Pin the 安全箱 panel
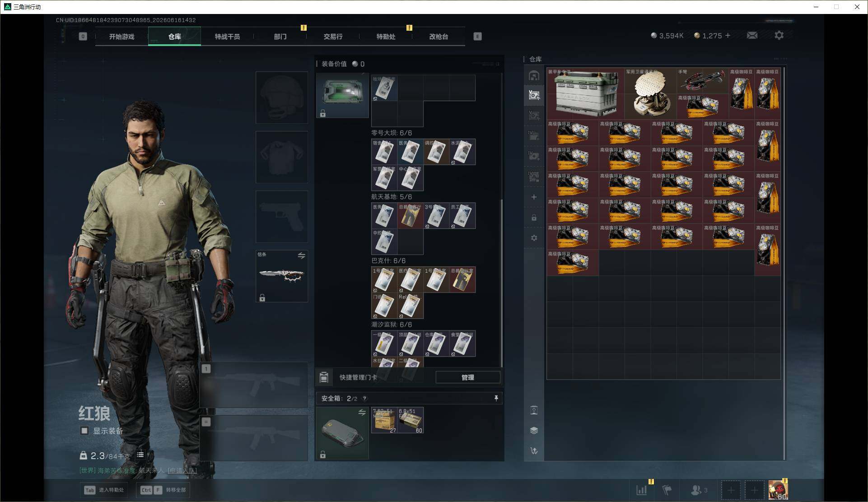This screenshot has height=502, width=868. click(x=496, y=398)
